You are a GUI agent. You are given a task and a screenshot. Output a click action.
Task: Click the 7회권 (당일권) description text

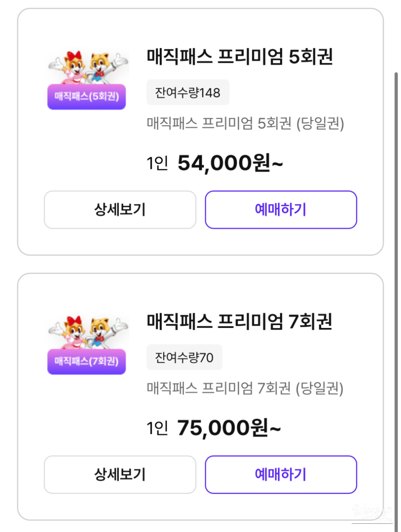click(x=245, y=388)
